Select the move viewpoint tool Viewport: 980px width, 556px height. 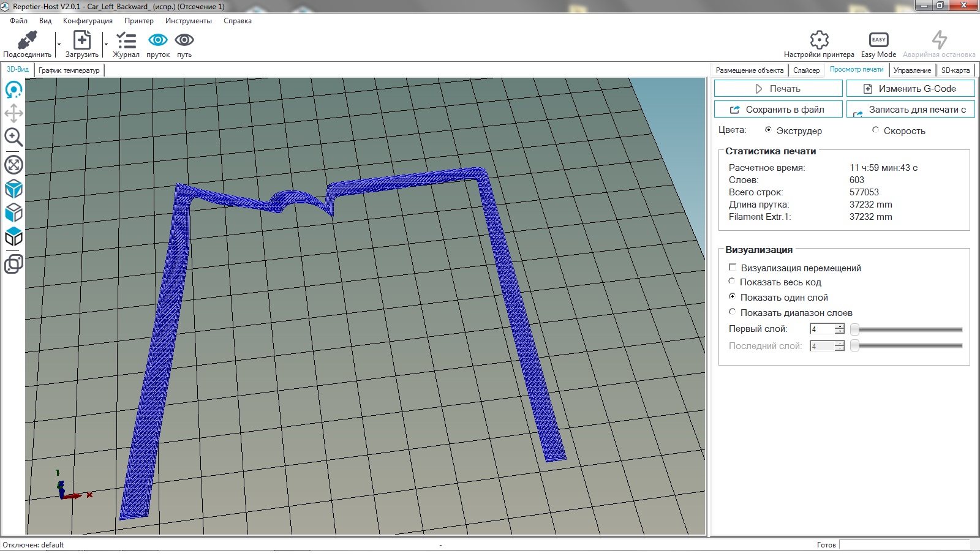(x=13, y=113)
